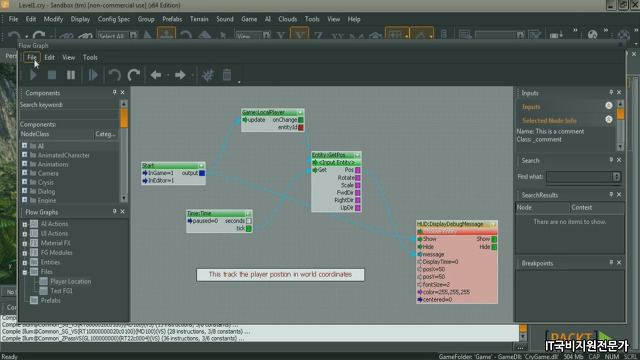The image size is (640, 360).
Task: Close the Flow Graphs panel
Action: coord(122,211)
